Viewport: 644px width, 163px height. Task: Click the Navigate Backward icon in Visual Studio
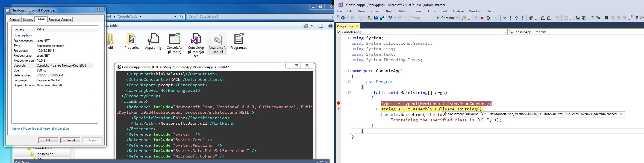[343, 18]
